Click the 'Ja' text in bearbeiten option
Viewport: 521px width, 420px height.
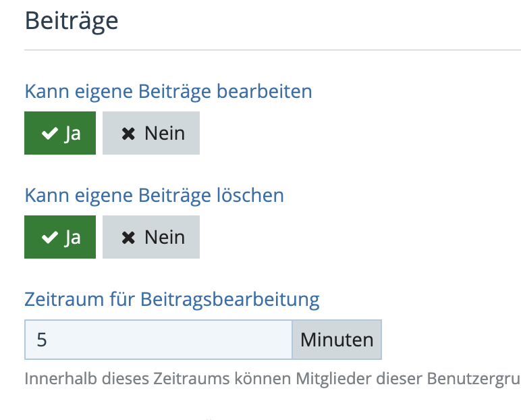72,134
